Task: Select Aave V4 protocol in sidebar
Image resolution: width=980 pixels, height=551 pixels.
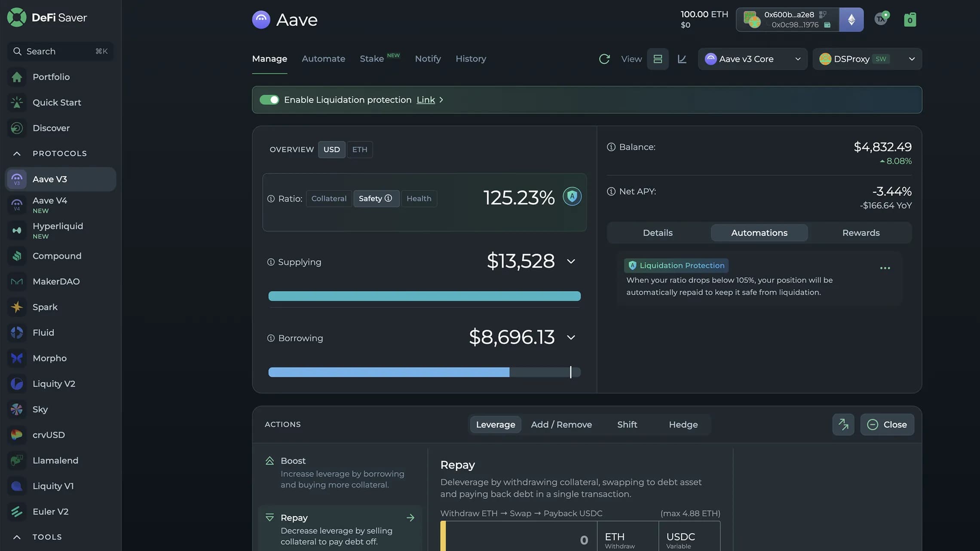Action: (60, 205)
